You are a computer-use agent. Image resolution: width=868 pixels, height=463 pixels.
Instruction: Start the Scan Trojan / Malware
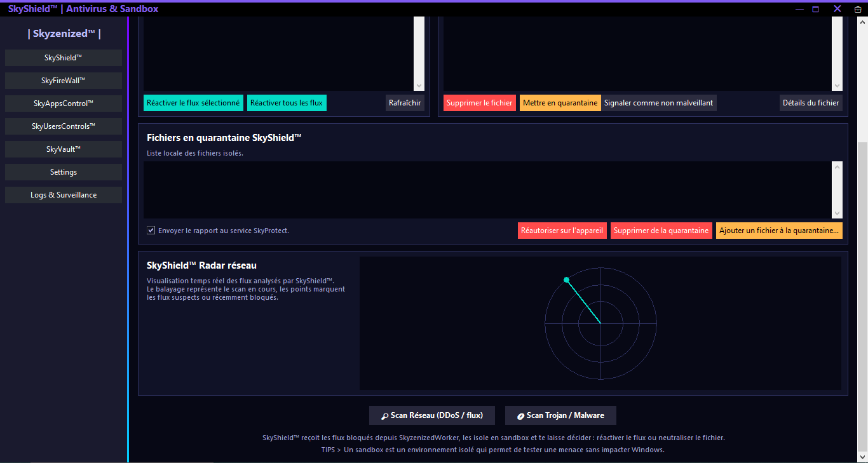click(560, 415)
